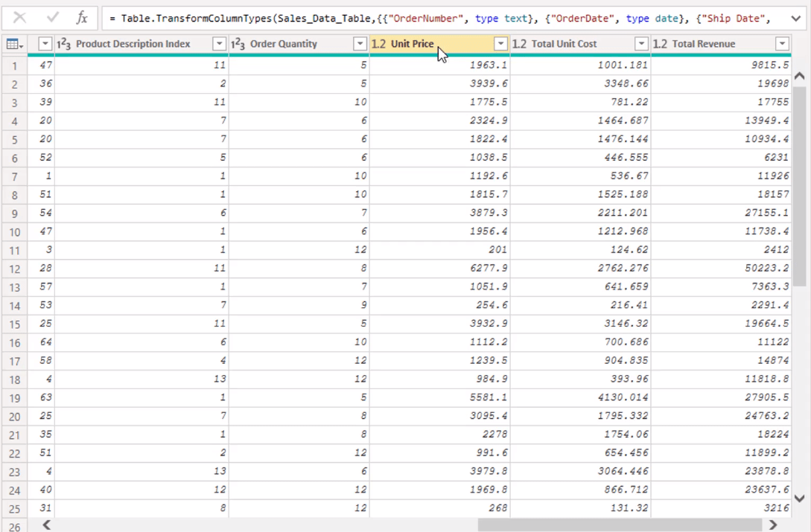This screenshot has width=811, height=532.
Task: Click the decimal type icon of Total Unit Cost
Action: (x=519, y=44)
